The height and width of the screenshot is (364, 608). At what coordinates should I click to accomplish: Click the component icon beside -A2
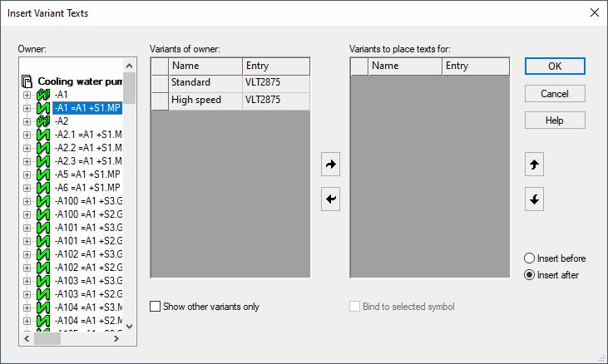43,121
